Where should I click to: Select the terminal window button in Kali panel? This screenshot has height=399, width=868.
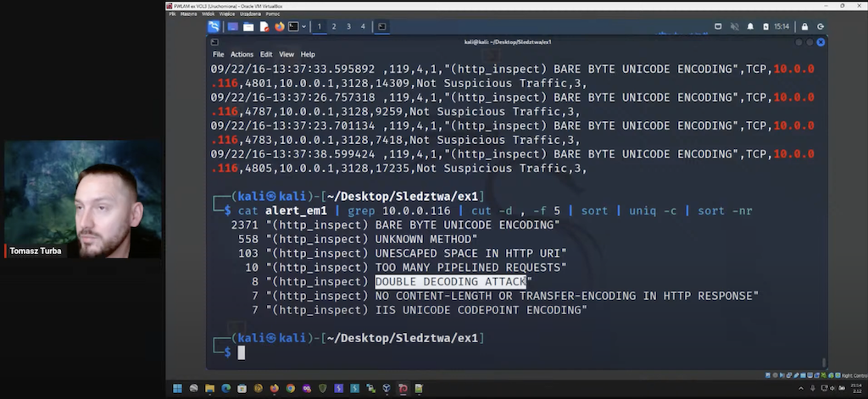tap(383, 27)
